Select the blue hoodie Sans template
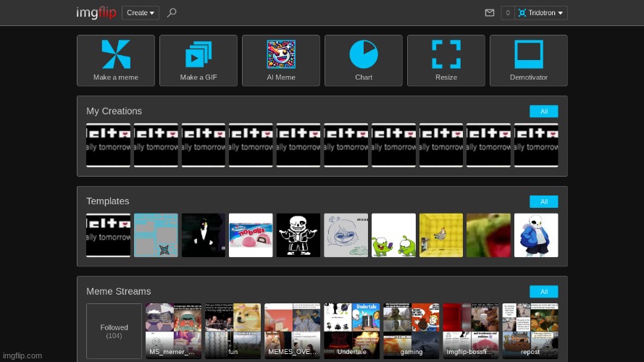644x362 pixels. 536,235
